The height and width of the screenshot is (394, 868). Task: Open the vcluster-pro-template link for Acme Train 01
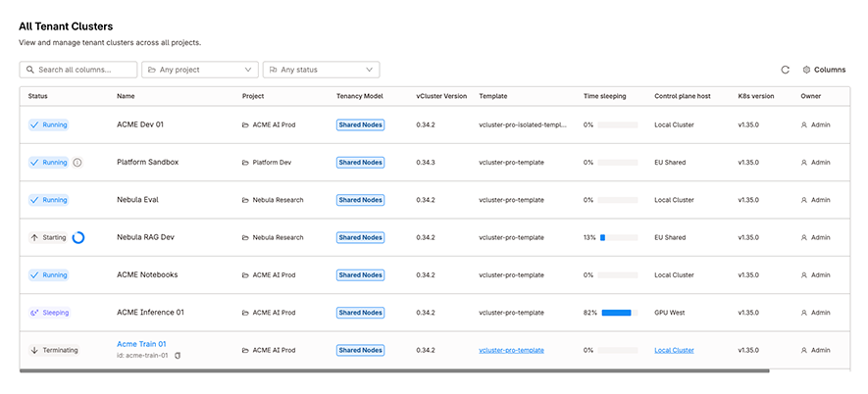click(512, 350)
